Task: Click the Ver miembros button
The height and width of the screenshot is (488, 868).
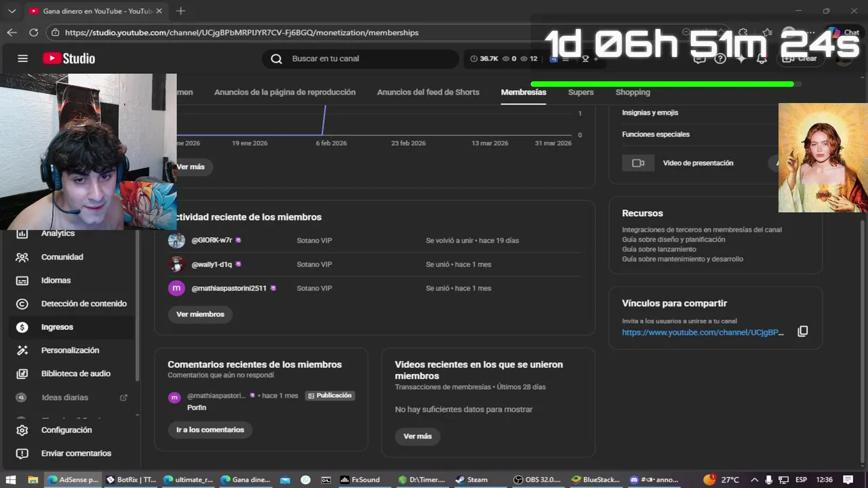Action: pyautogui.click(x=200, y=314)
